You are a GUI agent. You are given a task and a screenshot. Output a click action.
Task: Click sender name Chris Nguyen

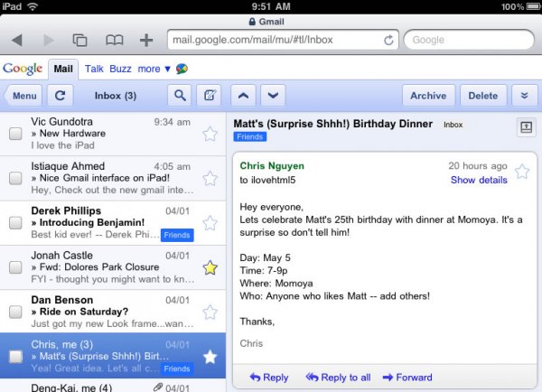(272, 166)
